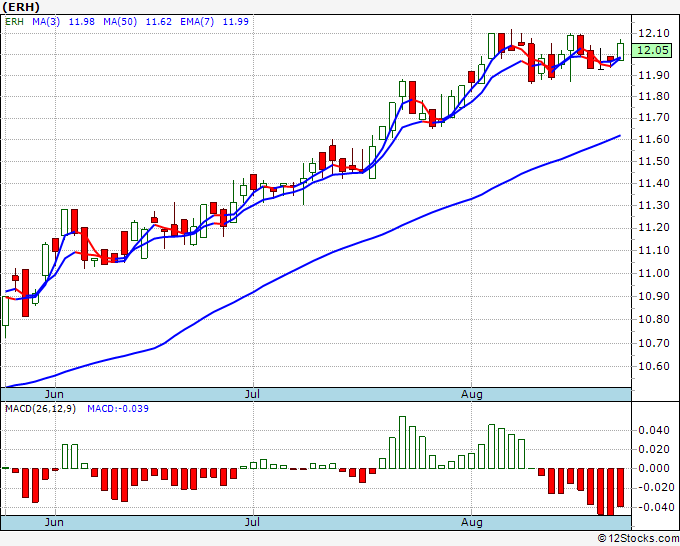This screenshot has width=680, height=546.
Task: Click the 11.70 price axis label
Action: click(x=654, y=118)
